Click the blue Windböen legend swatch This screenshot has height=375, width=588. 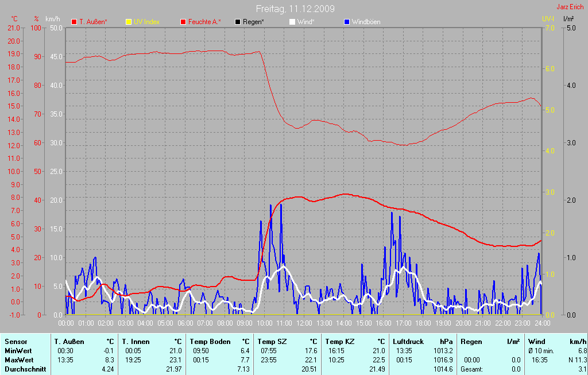point(346,22)
